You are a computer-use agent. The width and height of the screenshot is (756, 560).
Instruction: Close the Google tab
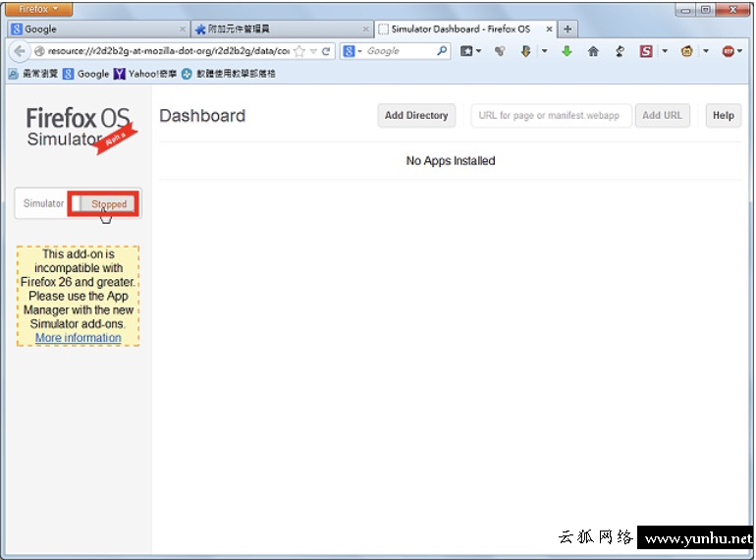[x=183, y=28]
